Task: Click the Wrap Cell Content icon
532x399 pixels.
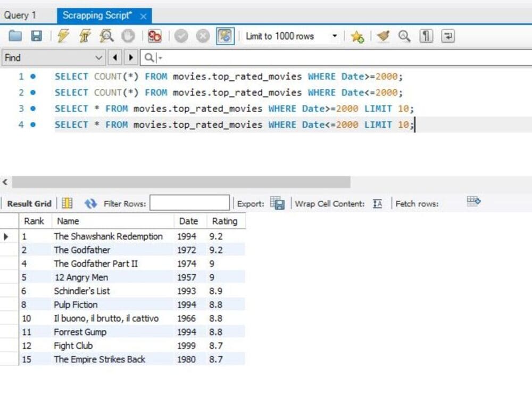Action: [x=378, y=203]
